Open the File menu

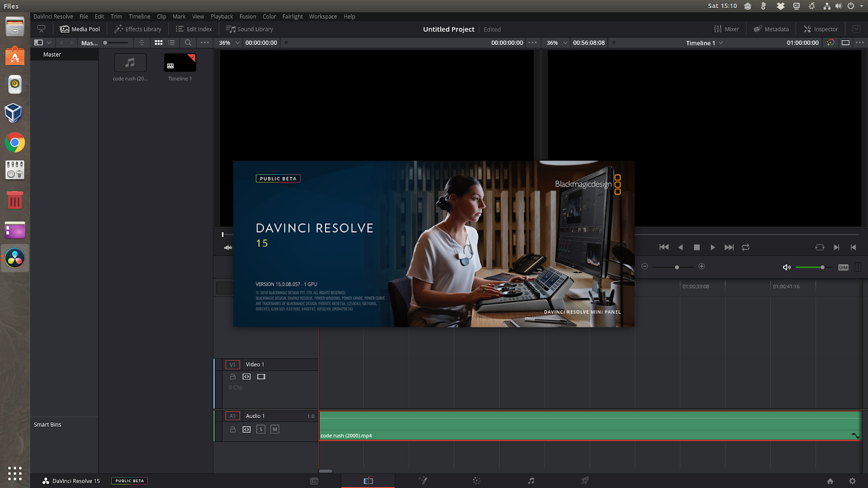click(x=84, y=16)
